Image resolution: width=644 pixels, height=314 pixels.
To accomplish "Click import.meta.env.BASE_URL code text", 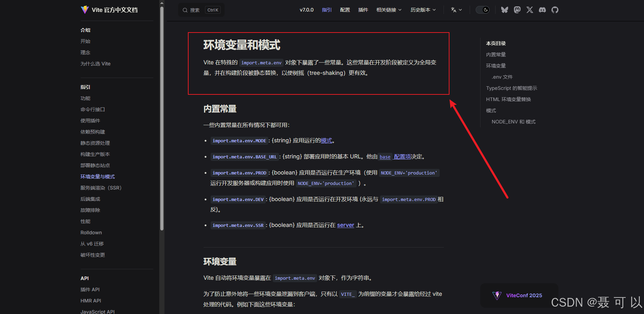I will (x=244, y=157).
